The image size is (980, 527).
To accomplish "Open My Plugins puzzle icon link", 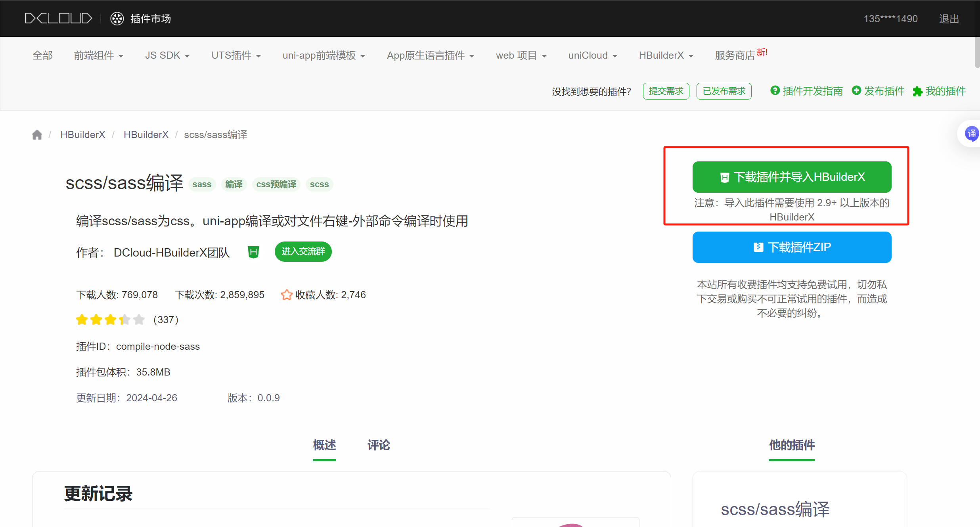I will tap(917, 92).
